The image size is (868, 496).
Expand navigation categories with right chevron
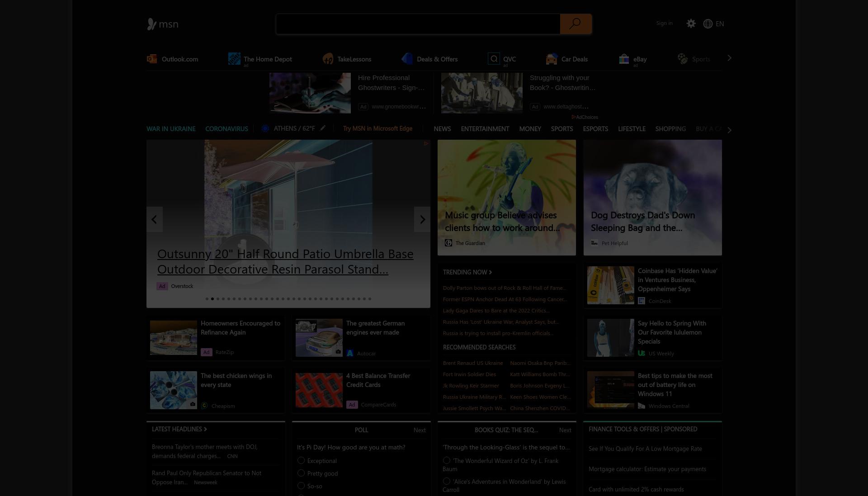point(729,130)
